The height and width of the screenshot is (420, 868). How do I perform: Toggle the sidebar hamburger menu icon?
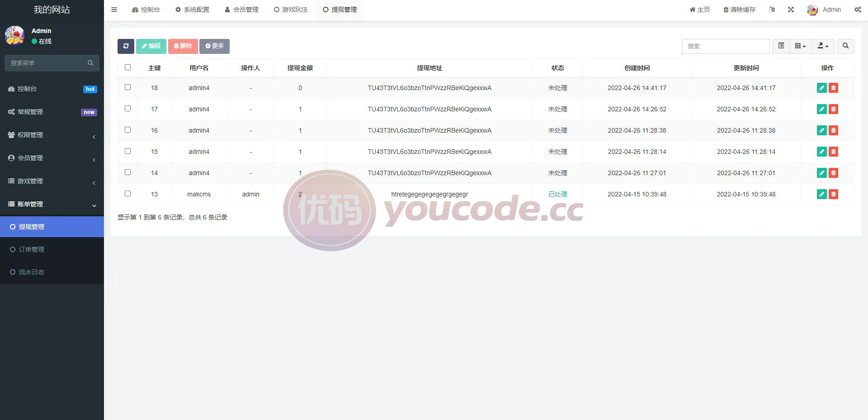coord(114,10)
